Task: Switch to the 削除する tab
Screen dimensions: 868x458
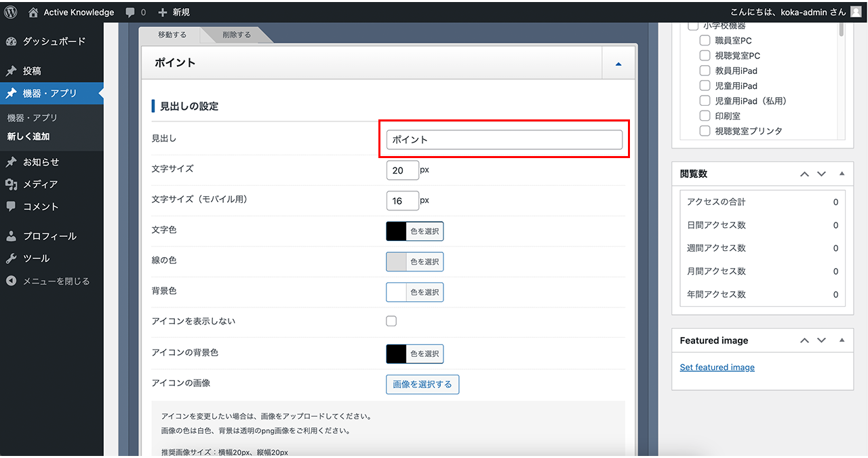Action: tap(237, 35)
